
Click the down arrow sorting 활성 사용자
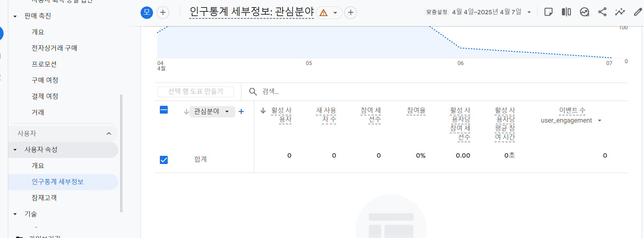263,110
